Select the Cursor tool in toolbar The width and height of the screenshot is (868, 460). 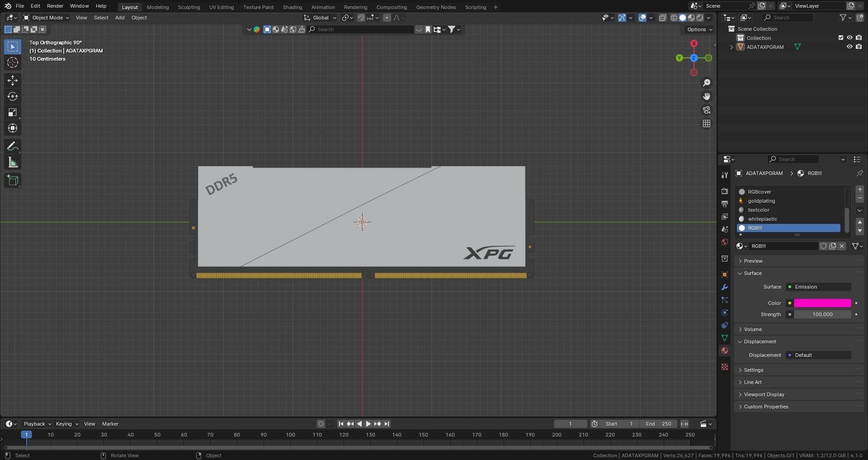tap(13, 63)
